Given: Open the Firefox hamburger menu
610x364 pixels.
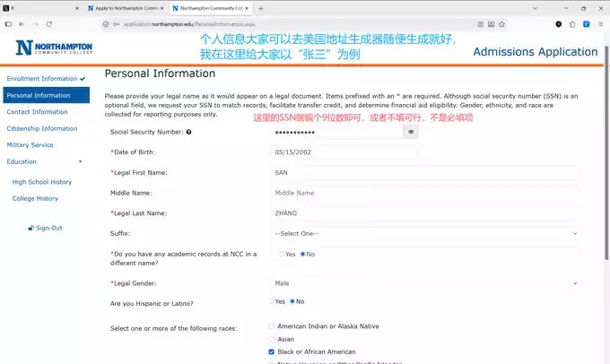Looking at the screenshot, I should pos(601,24).
